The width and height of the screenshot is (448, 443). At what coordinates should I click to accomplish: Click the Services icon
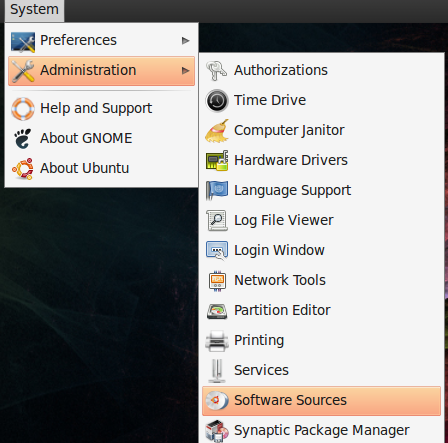(217, 371)
